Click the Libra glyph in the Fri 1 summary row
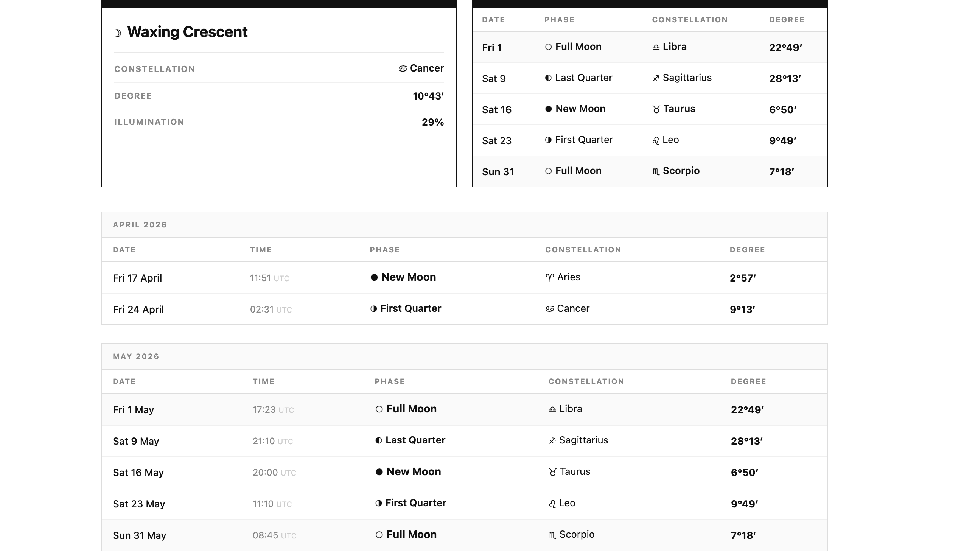Image resolution: width=964 pixels, height=560 pixels. (656, 47)
